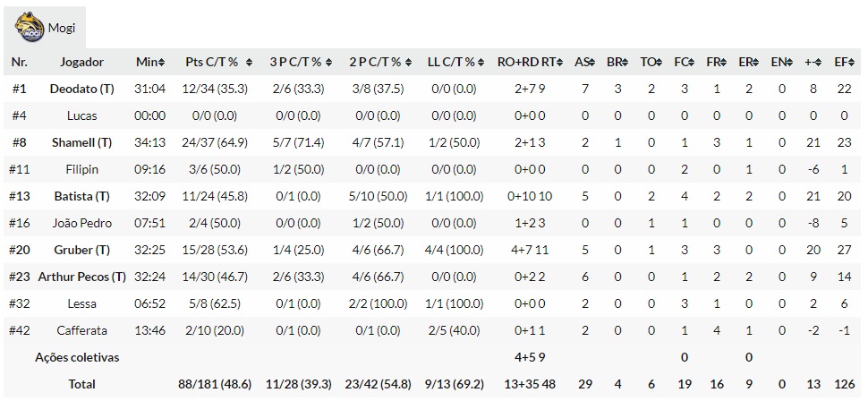Open player Arthur Pecos (T) link
868x401 pixels.
81,277
